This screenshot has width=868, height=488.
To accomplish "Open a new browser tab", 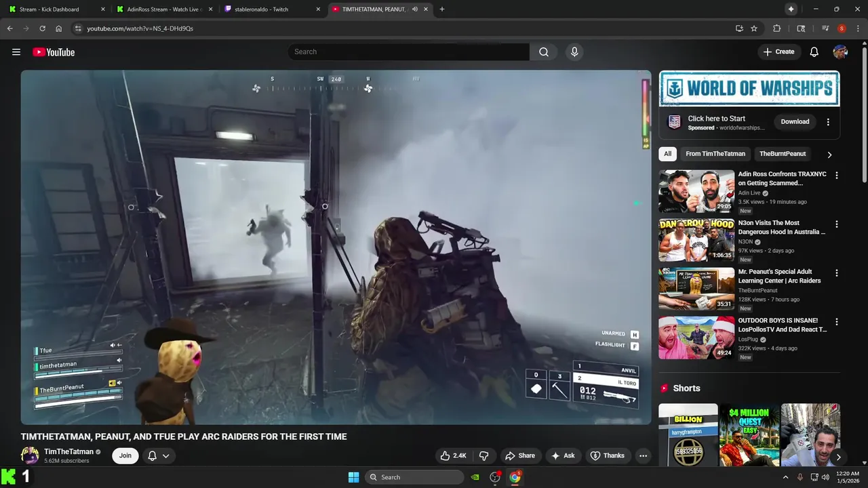I will point(442,9).
